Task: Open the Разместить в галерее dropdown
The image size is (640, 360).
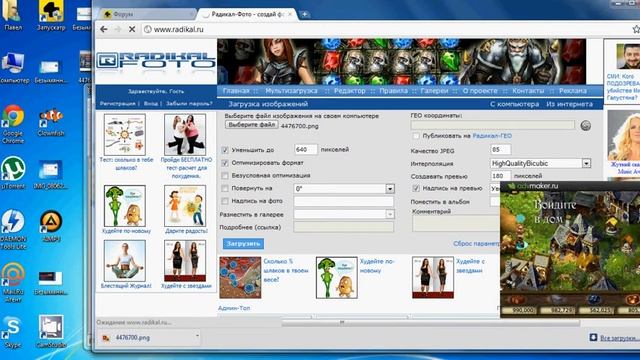Action: coord(344,214)
